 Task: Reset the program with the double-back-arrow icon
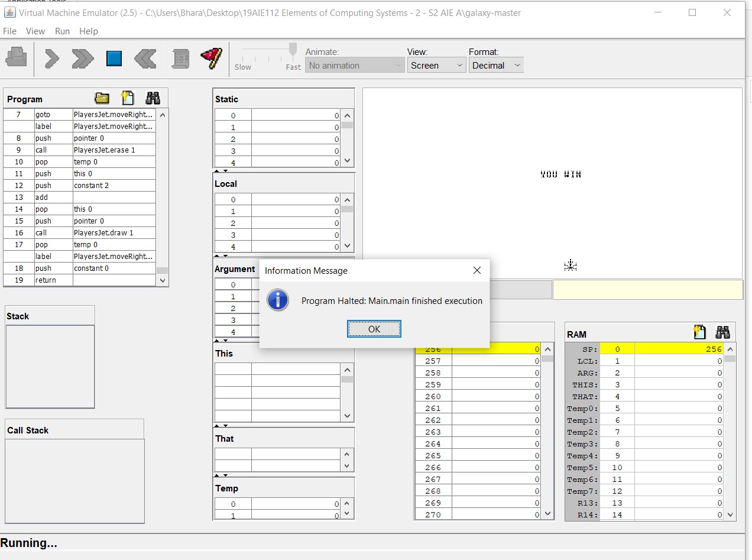[145, 59]
